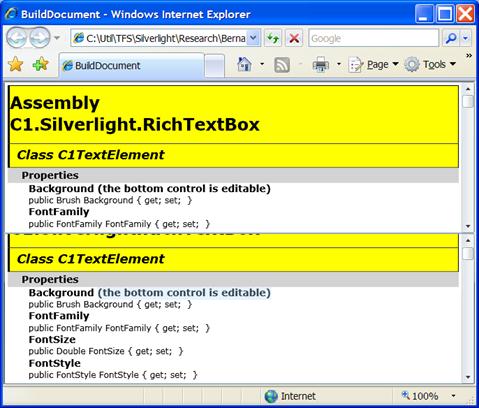Print the page with the printer icon
Viewport: 479px width, 408px height.
click(x=321, y=64)
